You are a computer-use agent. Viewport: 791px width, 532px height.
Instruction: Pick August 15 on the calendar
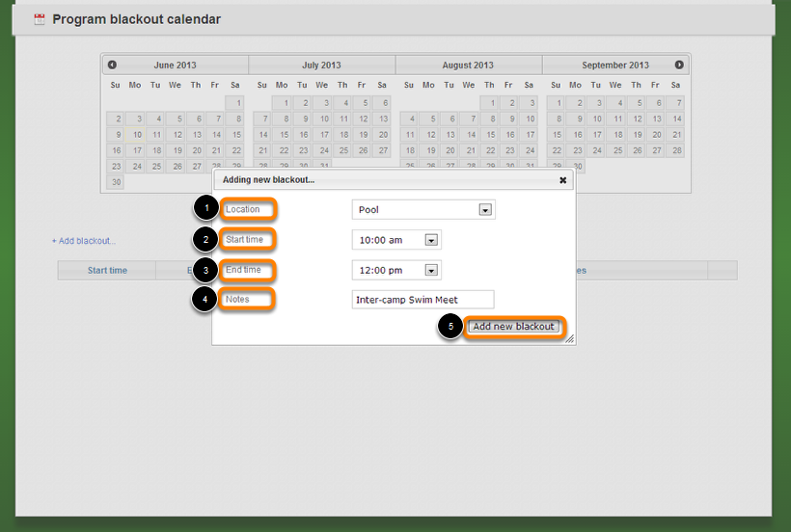pos(490,135)
